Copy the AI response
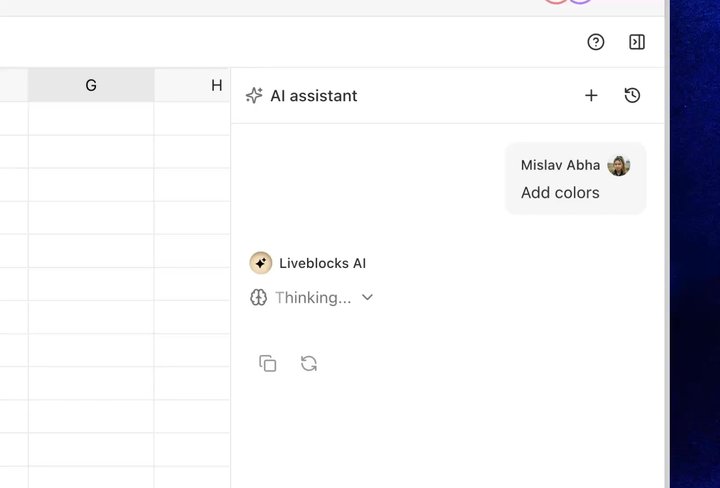The width and height of the screenshot is (720, 488). [268, 363]
